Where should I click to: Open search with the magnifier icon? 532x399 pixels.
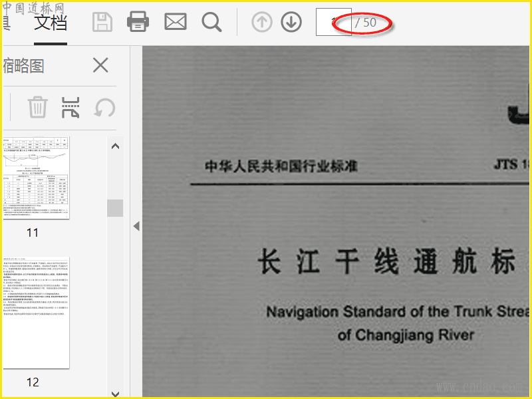(211, 23)
